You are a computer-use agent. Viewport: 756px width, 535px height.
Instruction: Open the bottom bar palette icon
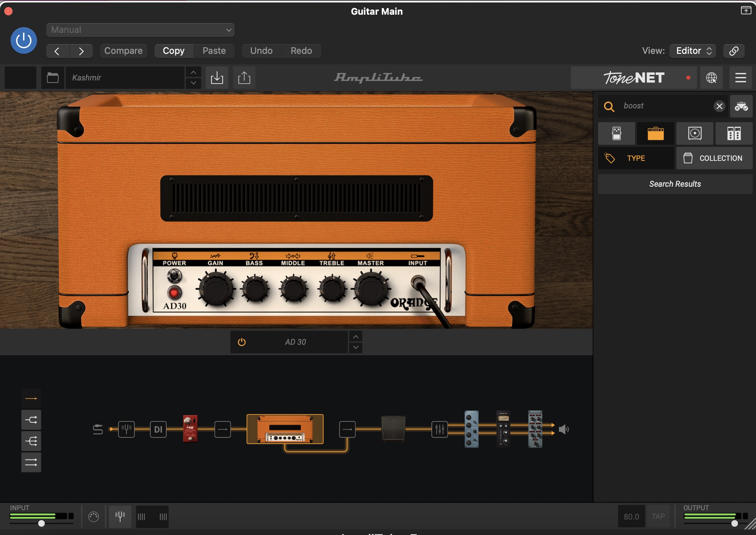pos(94,517)
